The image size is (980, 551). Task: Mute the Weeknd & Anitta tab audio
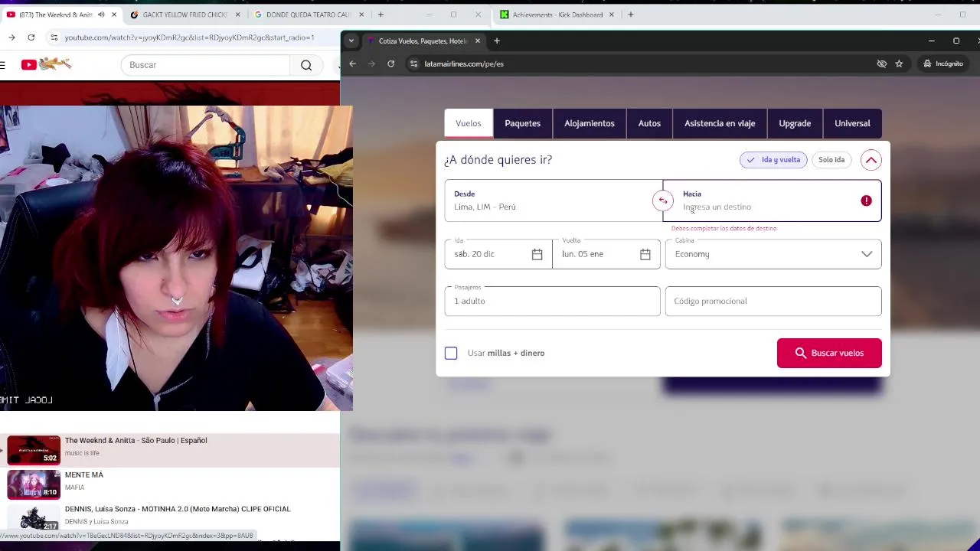click(x=101, y=15)
